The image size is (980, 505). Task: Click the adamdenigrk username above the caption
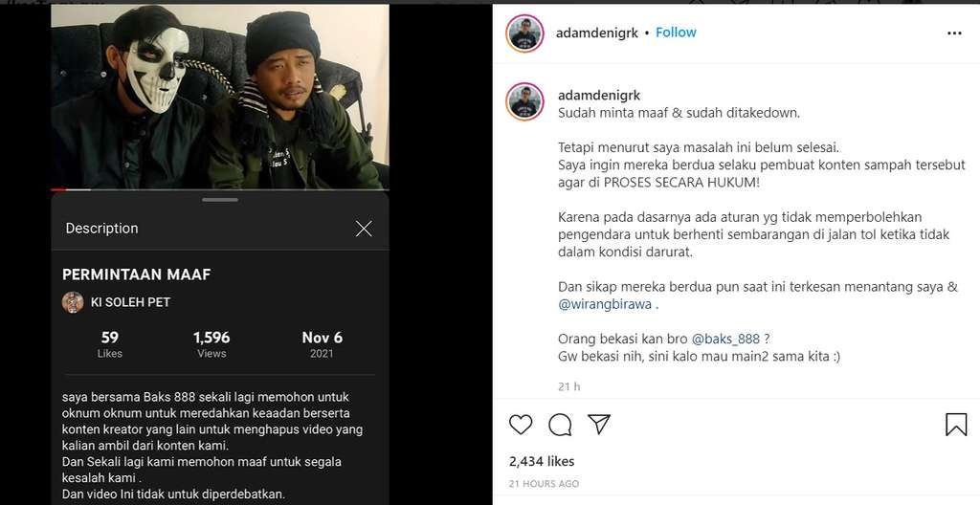(599, 96)
